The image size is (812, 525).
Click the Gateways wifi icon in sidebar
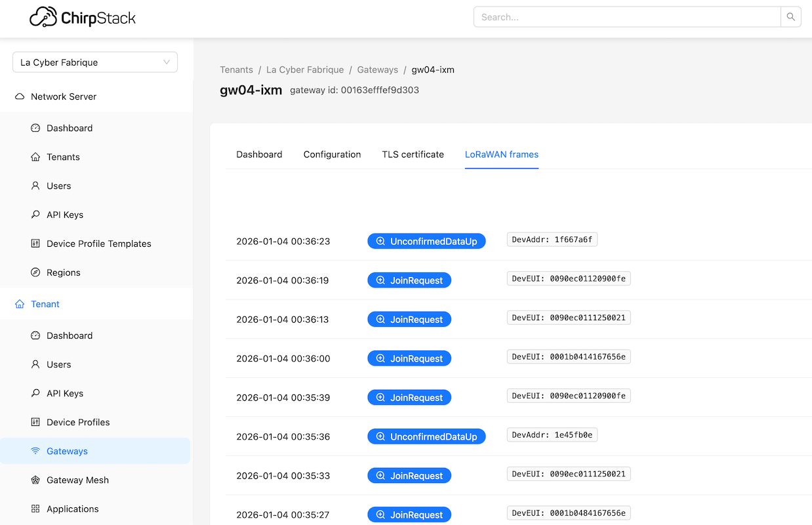[x=34, y=451]
